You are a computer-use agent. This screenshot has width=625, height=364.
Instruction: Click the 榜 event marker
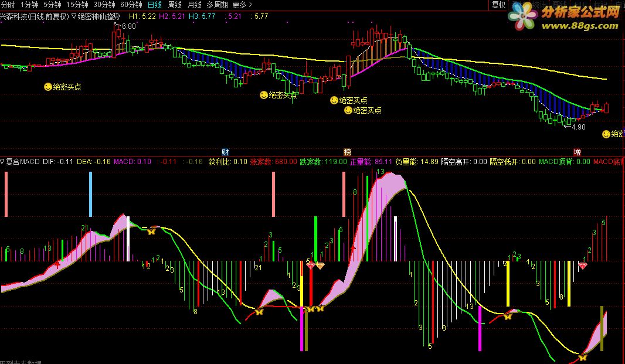348,152
